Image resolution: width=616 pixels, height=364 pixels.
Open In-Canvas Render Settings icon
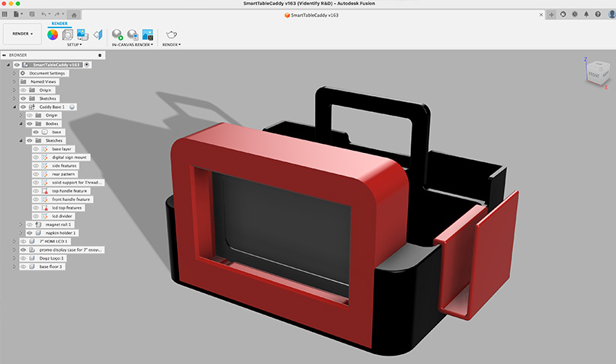(133, 34)
